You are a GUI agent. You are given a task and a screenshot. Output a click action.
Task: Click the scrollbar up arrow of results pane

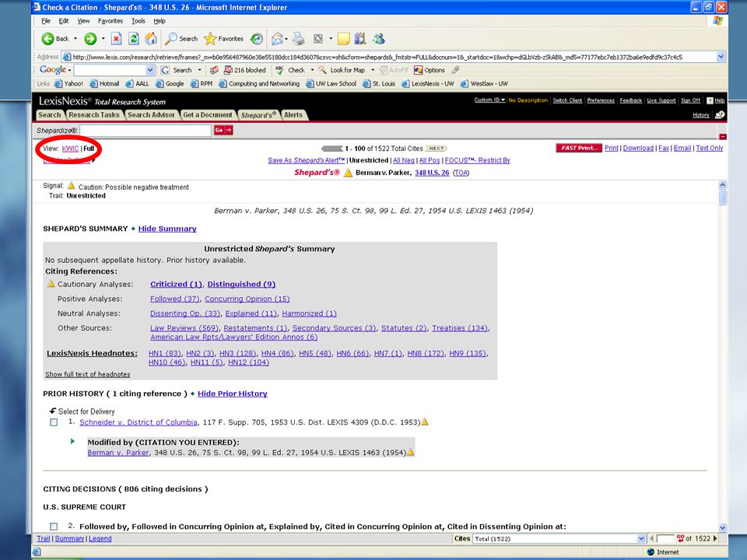(722, 185)
